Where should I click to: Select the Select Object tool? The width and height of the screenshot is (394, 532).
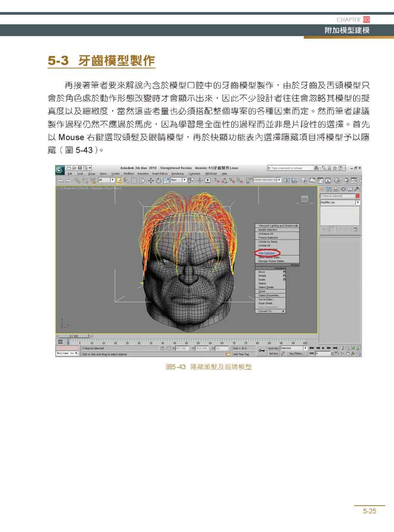click(119, 181)
